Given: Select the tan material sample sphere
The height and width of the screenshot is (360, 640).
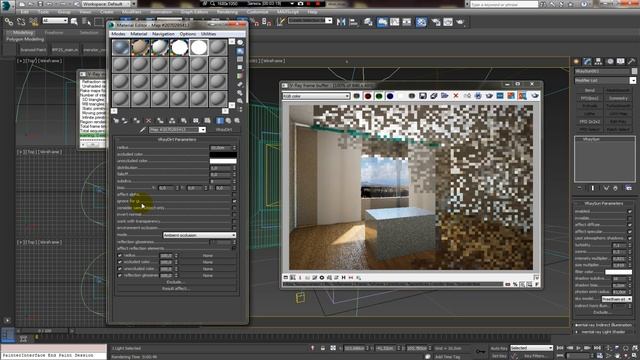Looking at the screenshot, I should (140, 47).
